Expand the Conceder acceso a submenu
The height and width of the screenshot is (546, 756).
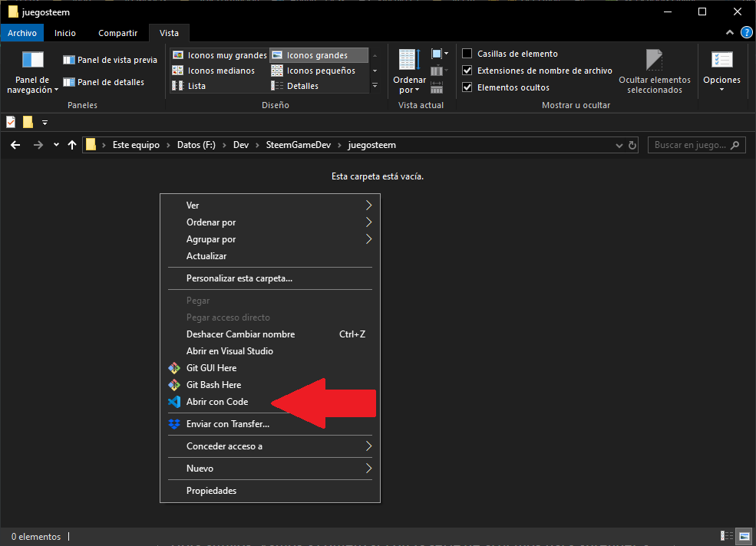pos(270,446)
